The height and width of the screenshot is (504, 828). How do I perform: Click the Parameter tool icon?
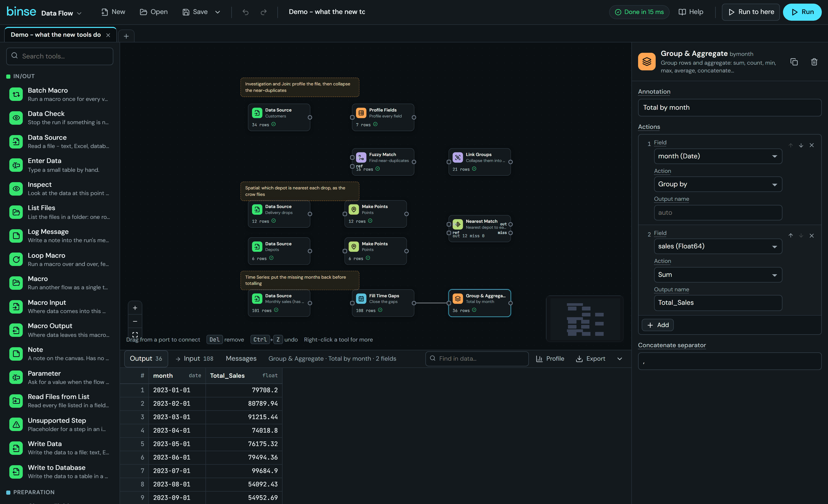(16, 378)
